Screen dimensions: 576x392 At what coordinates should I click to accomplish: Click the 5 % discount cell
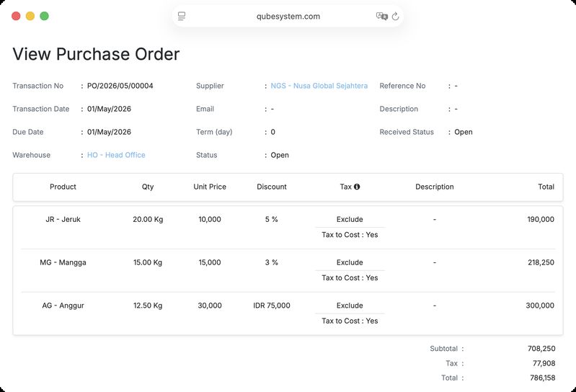pyautogui.click(x=272, y=219)
